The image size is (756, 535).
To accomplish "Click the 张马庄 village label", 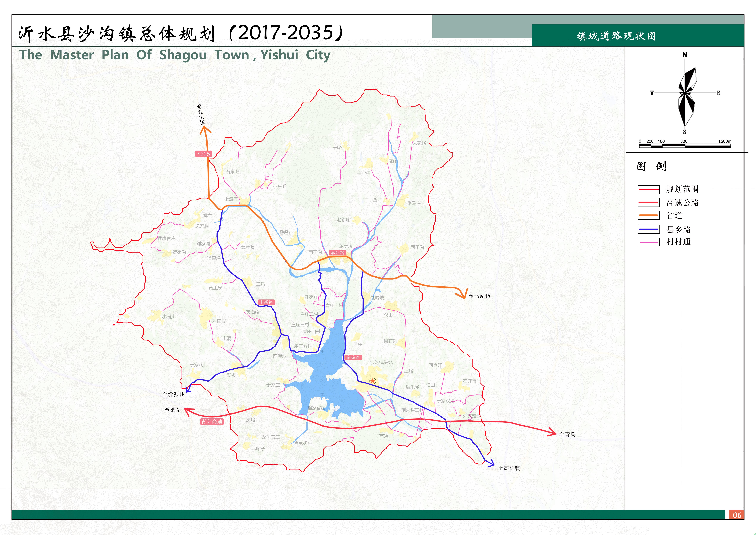I will point(414,203).
